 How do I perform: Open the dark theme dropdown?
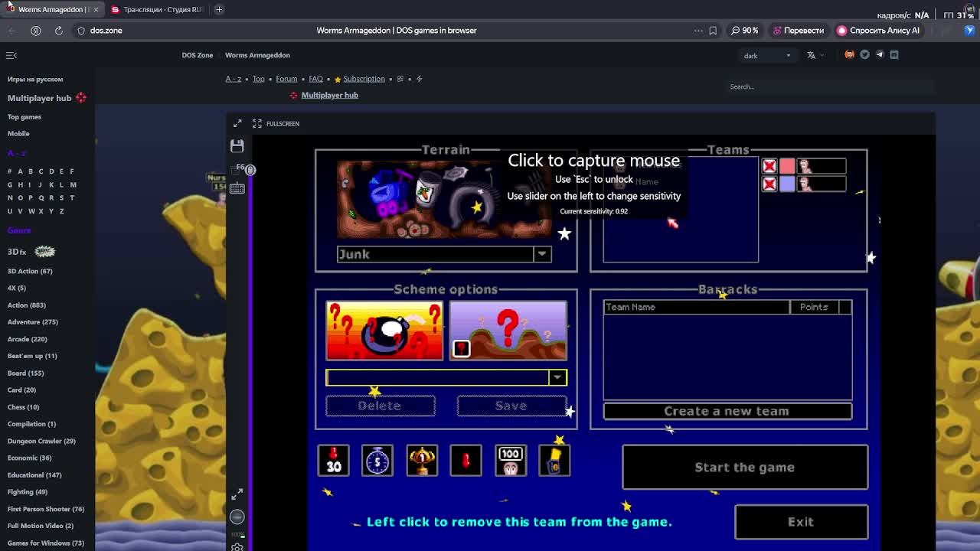click(x=767, y=55)
